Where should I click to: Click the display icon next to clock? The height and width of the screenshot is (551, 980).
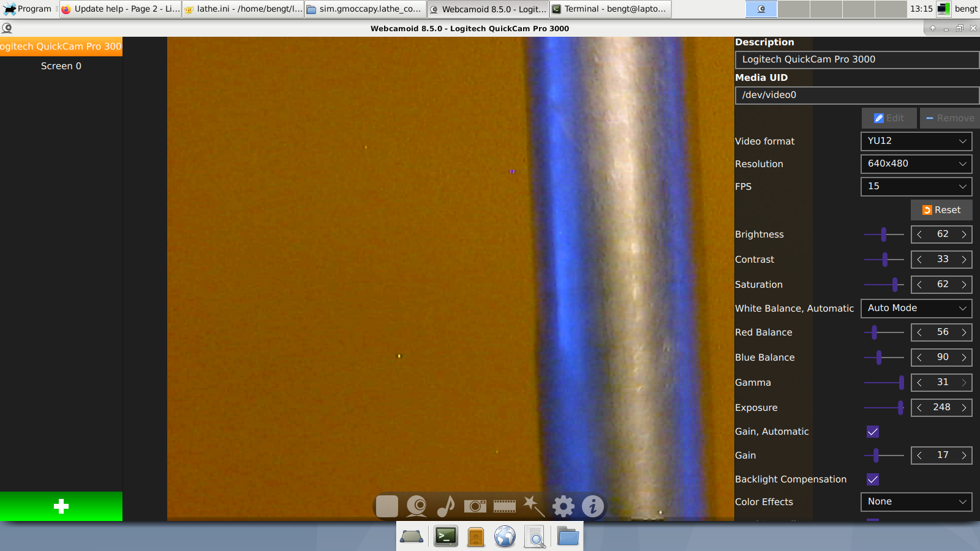click(x=943, y=9)
